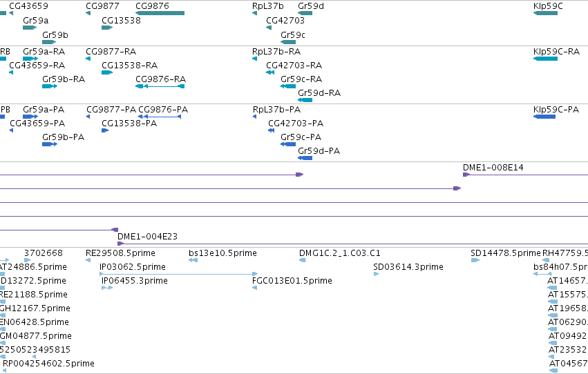Click the CG9877-PA label
The height and width of the screenshot is (374, 588).
tap(111, 110)
